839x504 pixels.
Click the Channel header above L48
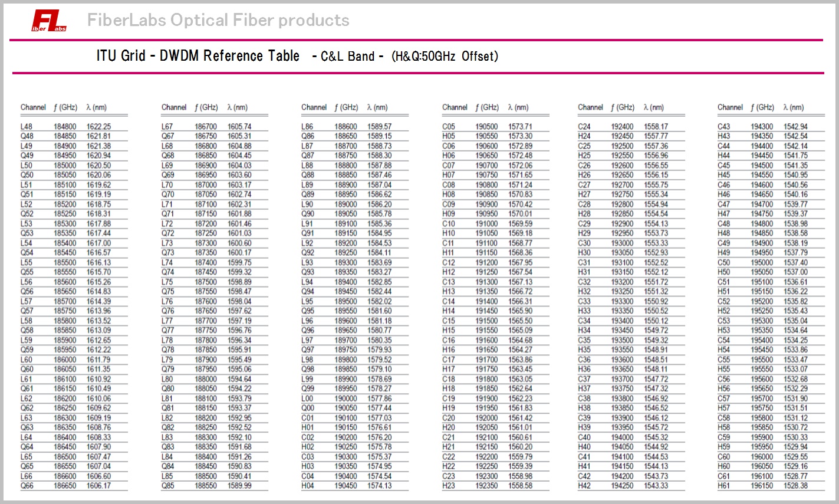pyautogui.click(x=33, y=107)
